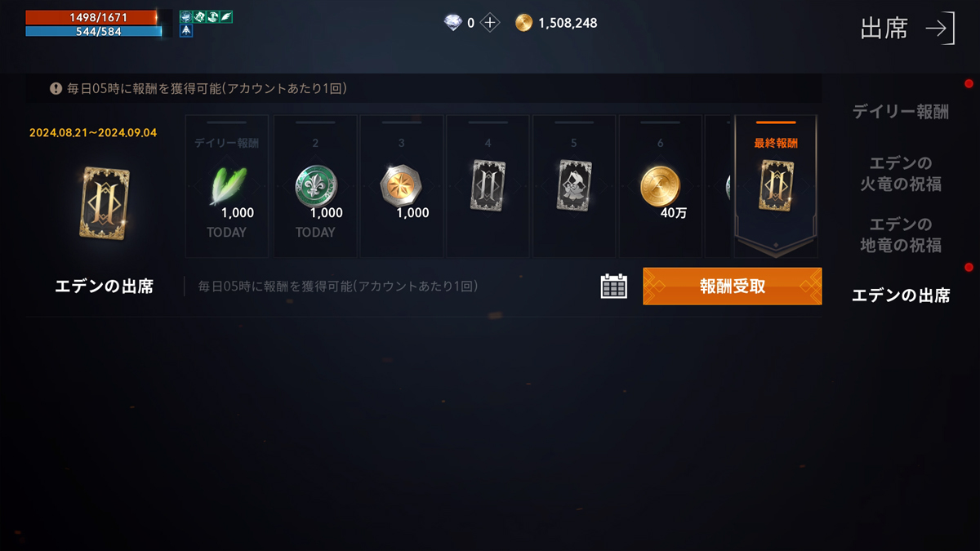Click the large golden card event thumbnail
This screenshot has width=980, height=551.
(104, 203)
